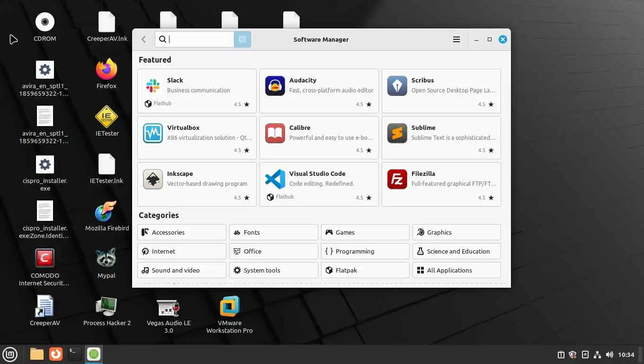Open the Scribus pen nib icon
The width and height of the screenshot is (644, 364).
pyautogui.click(x=397, y=86)
